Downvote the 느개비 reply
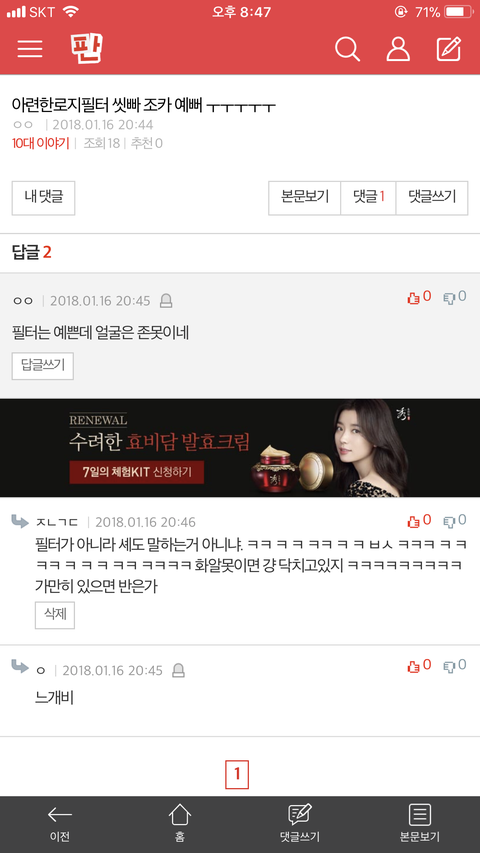Screen dimensions: 480x853 454,665
